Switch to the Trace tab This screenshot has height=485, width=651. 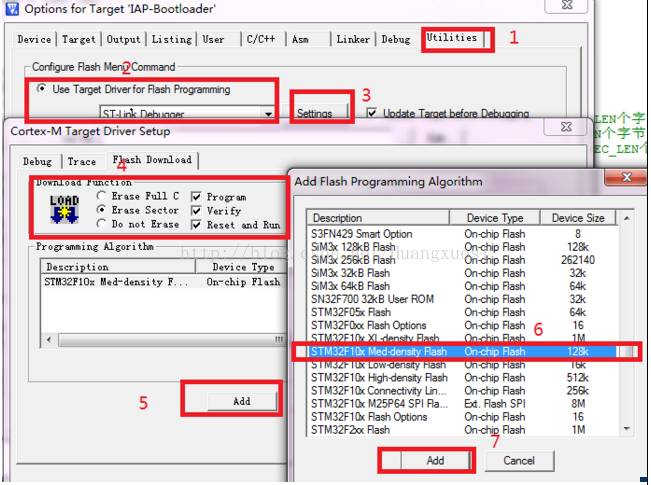pos(82,162)
